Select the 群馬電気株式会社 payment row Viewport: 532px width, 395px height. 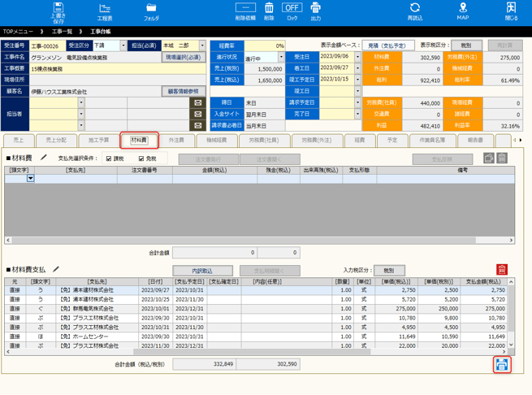pyautogui.click(x=256, y=309)
